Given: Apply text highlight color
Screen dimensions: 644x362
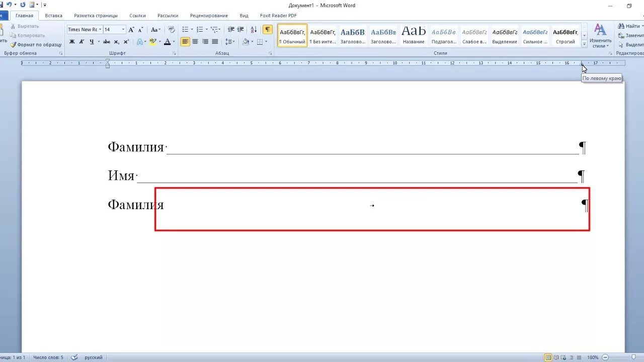Looking at the screenshot, I should [153, 42].
